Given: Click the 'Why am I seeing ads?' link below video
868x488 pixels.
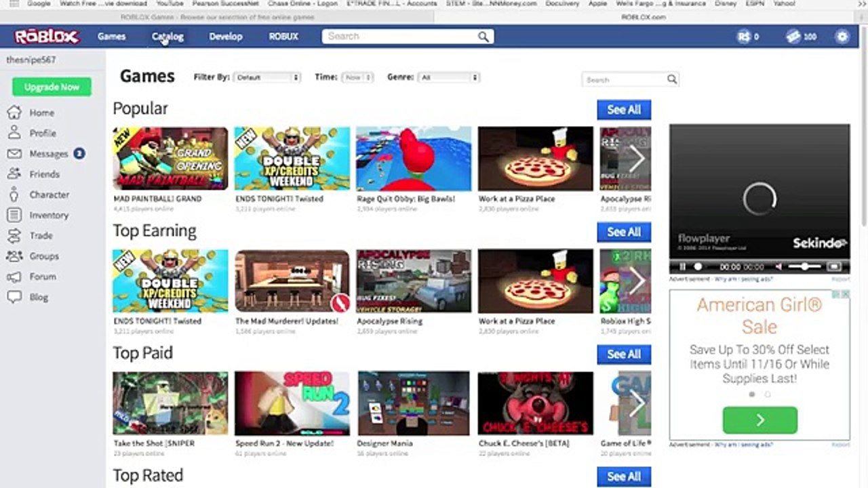Looking at the screenshot, I should (743, 279).
